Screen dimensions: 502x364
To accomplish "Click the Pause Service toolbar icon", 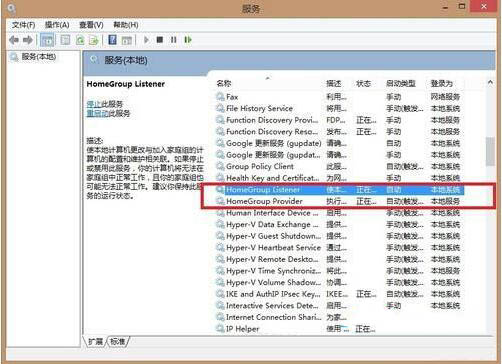I will (x=173, y=40).
